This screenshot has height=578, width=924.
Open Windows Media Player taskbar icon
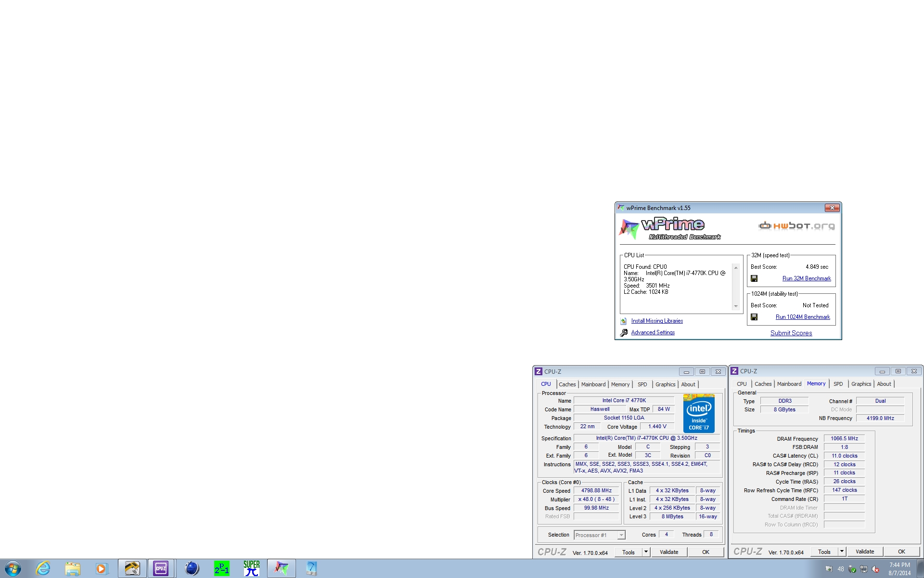(102, 569)
